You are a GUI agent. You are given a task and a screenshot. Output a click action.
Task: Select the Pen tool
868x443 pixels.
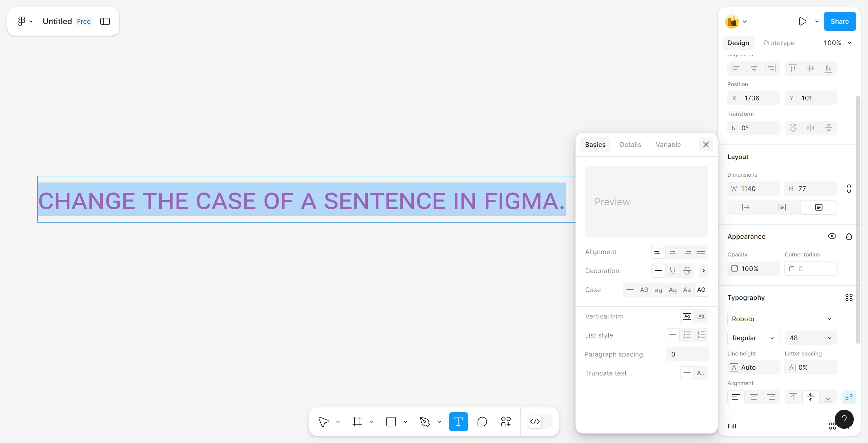click(x=425, y=422)
